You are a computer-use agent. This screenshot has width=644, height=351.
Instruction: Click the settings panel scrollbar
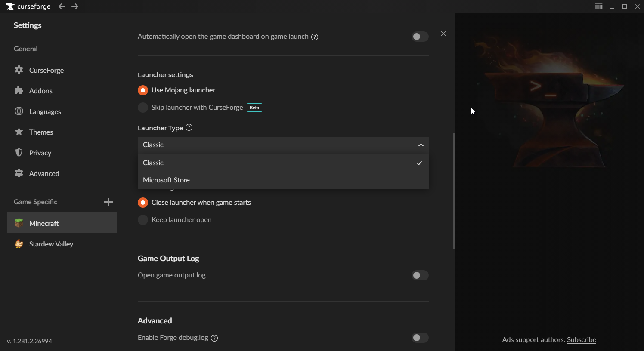454,191
